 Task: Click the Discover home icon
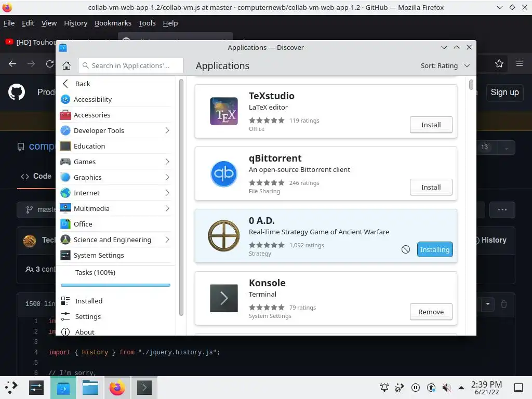pyautogui.click(x=66, y=65)
